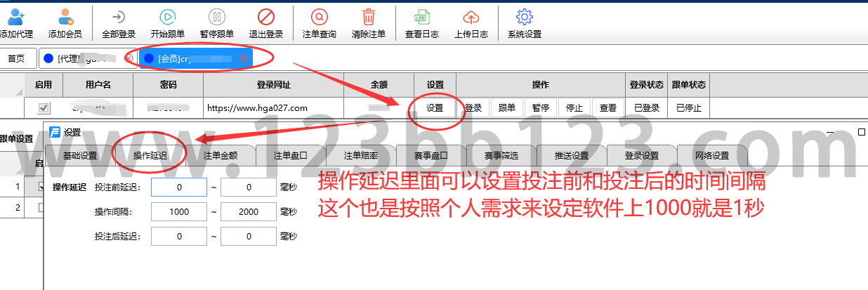Click the 操作间隔 minimum field showing 1000

coord(179,211)
